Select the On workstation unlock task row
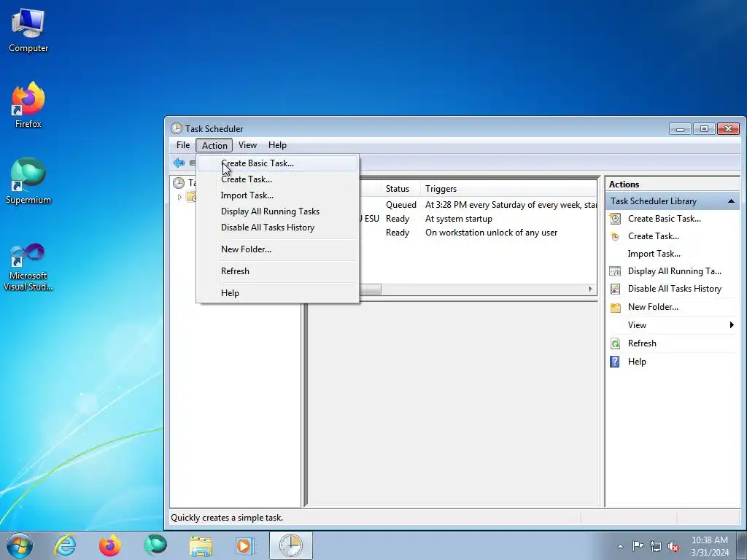This screenshot has height=560, width=747. click(477, 233)
